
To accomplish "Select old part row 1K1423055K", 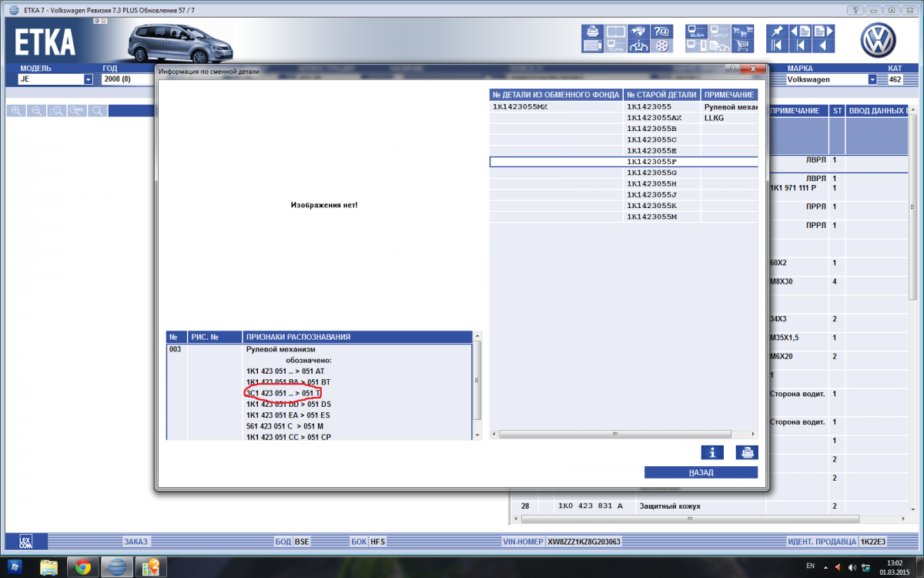I will (x=651, y=206).
